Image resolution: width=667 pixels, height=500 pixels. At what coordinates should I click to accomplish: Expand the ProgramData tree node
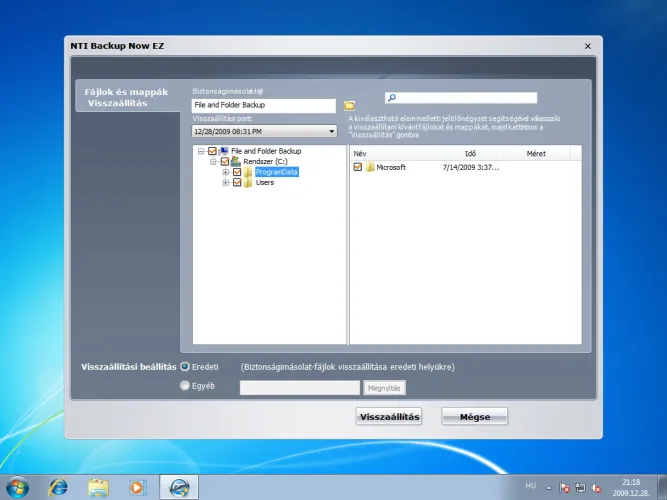(x=226, y=172)
